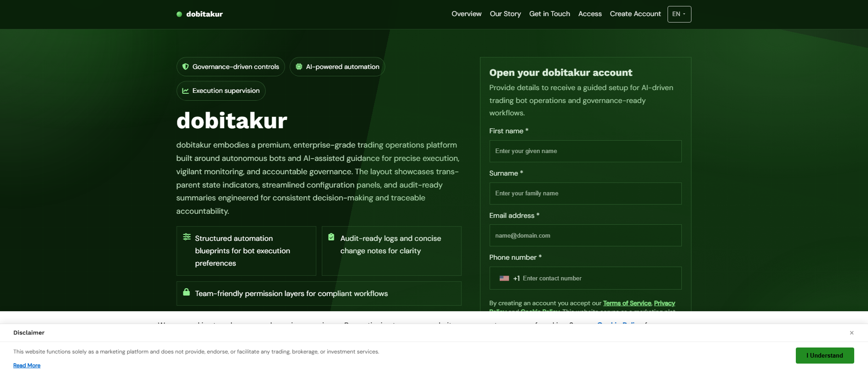Click the Audit-ready logs card

tap(392, 251)
